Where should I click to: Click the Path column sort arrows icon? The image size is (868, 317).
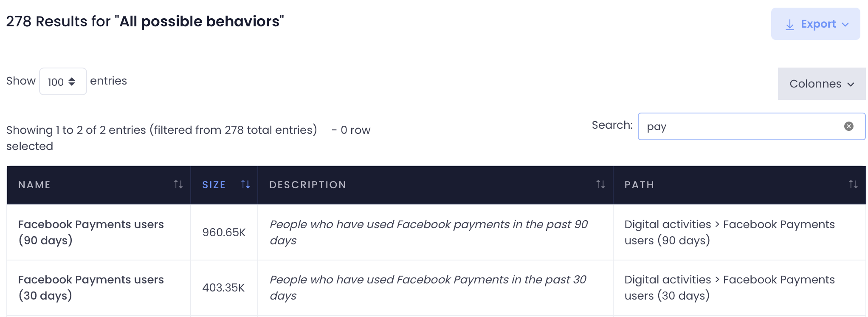(x=853, y=184)
